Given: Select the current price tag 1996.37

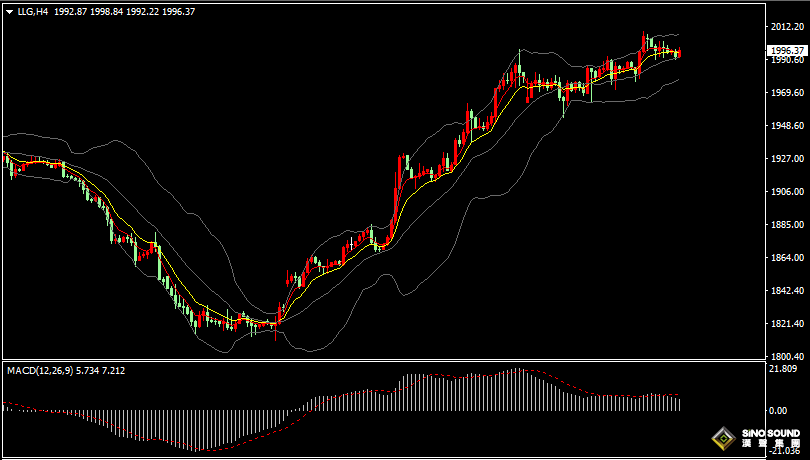Looking at the screenshot, I should (787, 50).
